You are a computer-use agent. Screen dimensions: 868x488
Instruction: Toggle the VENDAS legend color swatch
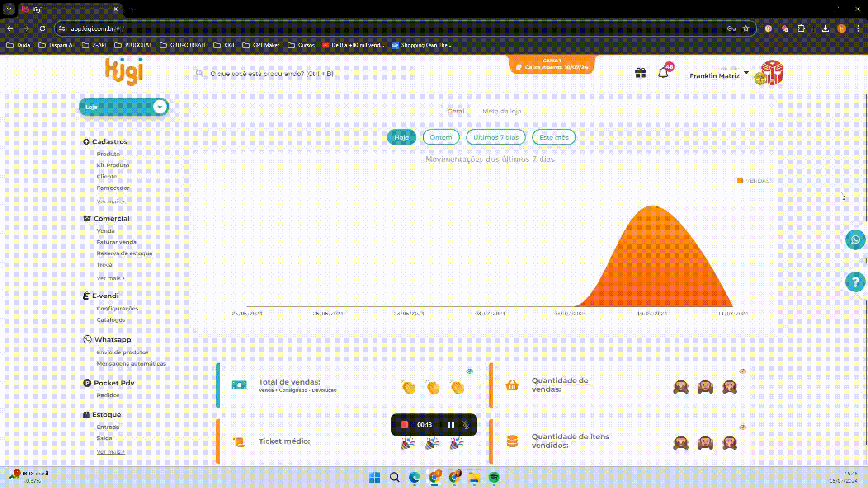[740, 181]
